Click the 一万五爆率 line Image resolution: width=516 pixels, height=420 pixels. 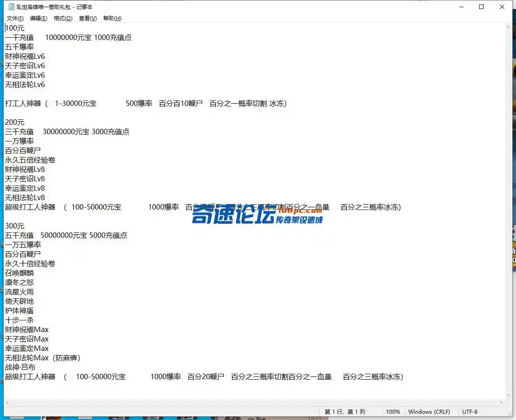(x=23, y=245)
